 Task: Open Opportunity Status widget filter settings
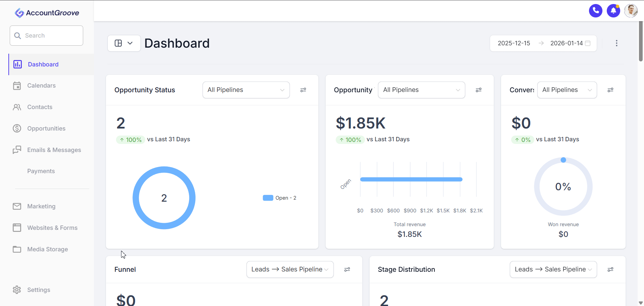click(303, 90)
